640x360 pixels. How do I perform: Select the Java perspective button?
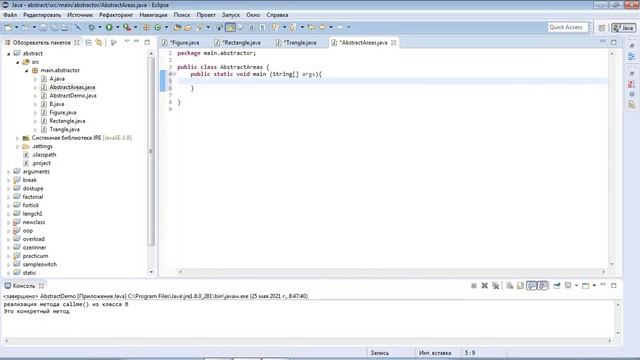623,28
